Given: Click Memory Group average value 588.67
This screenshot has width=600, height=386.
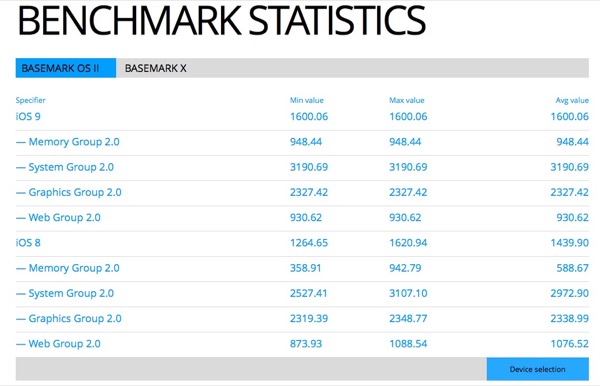Looking at the screenshot, I should [572, 268].
